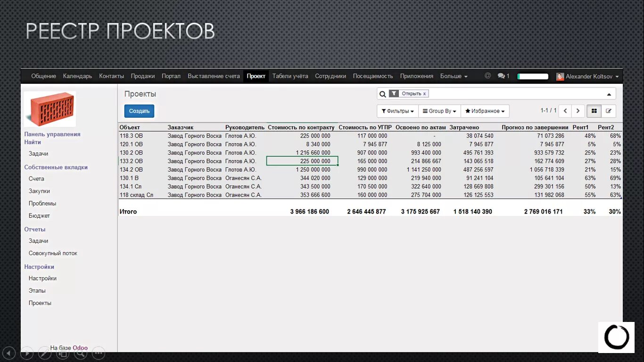
Task: Open Настройки sub-item in sidebar
Action: (42, 278)
